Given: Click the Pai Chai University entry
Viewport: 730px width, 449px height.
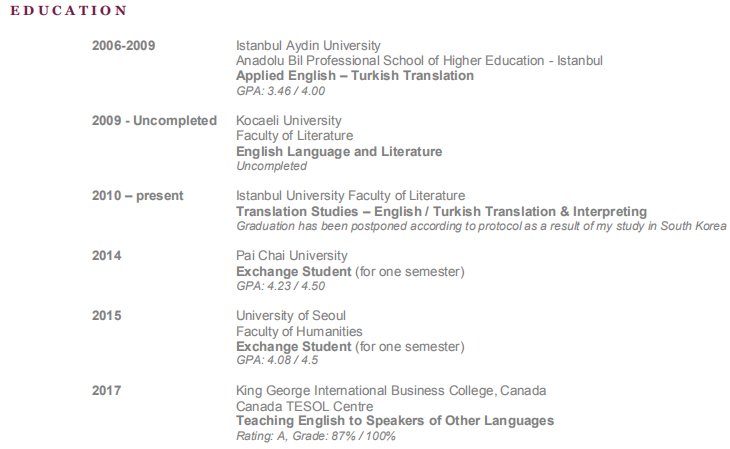Looking at the screenshot, I should [293, 256].
